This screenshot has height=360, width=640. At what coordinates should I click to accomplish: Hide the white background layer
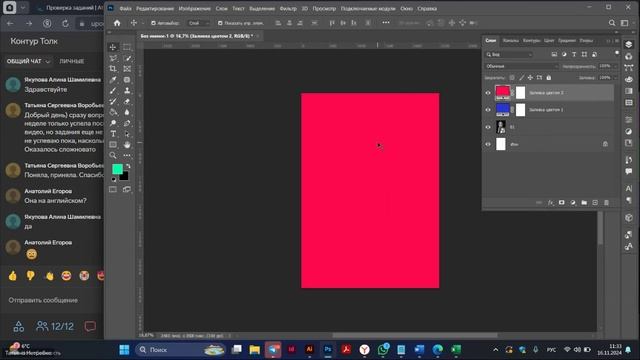(x=488, y=144)
